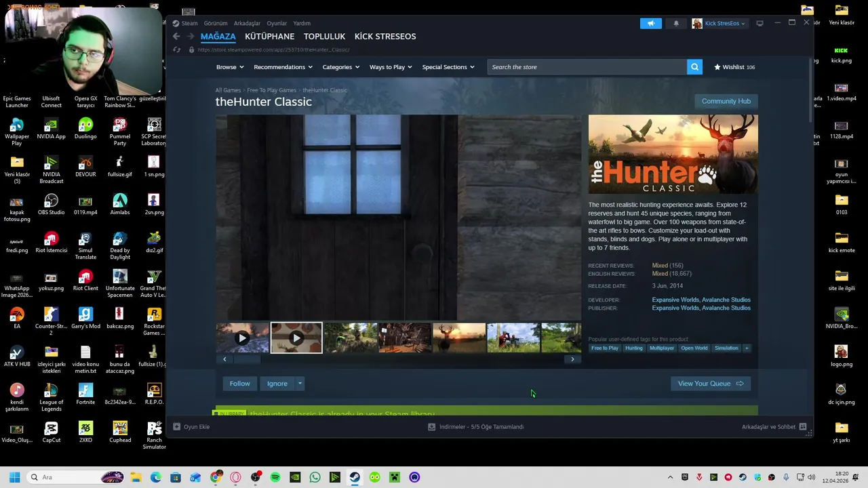
Task: Open OBS Studio desktop shortcut
Action: [x=52, y=205]
